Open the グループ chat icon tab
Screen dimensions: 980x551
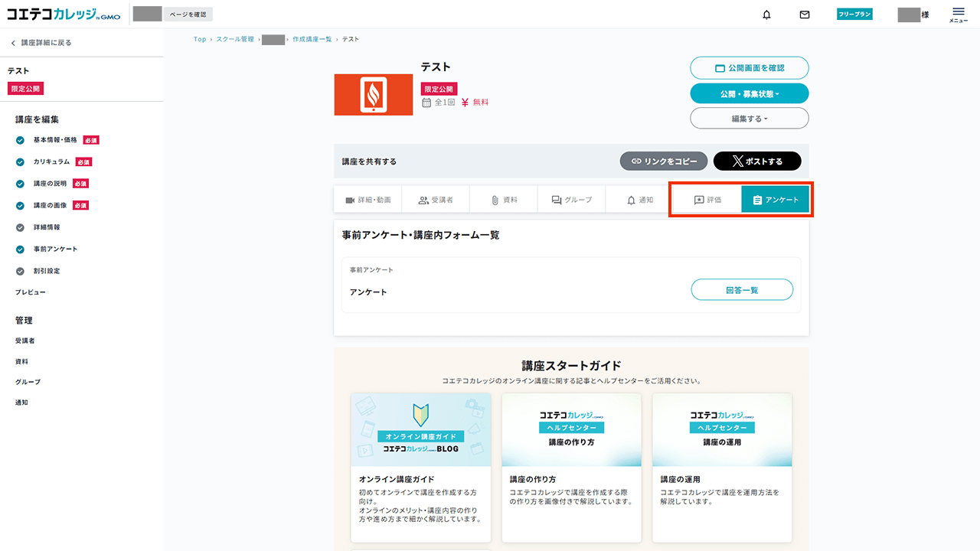(x=571, y=198)
